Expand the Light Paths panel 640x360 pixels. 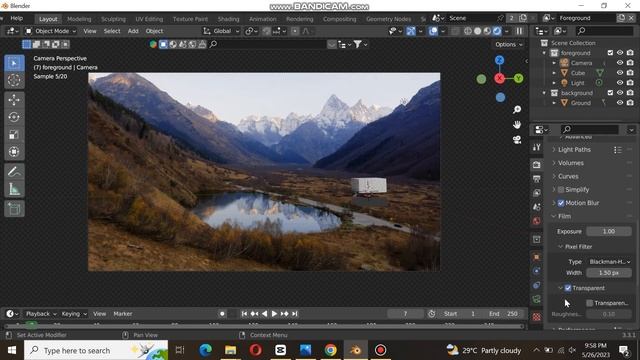point(574,150)
